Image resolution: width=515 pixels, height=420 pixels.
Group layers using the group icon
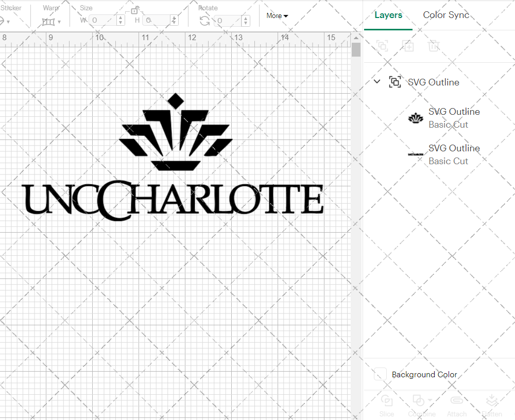[x=383, y=46]
